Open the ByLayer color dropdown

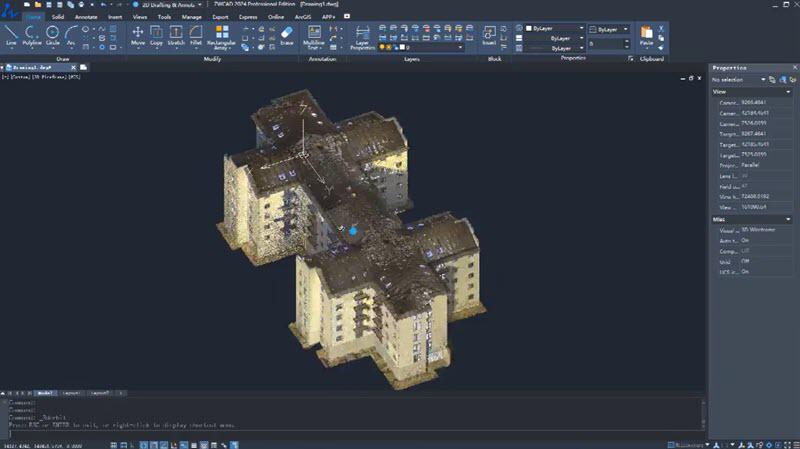[555, 28]
